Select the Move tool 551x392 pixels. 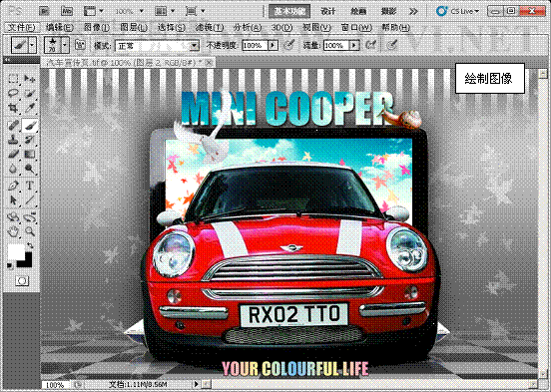click(x=30, y=79)
